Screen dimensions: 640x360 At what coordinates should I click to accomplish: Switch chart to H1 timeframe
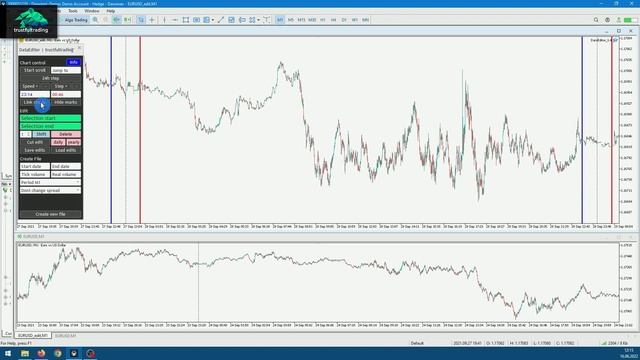point(323,20)
